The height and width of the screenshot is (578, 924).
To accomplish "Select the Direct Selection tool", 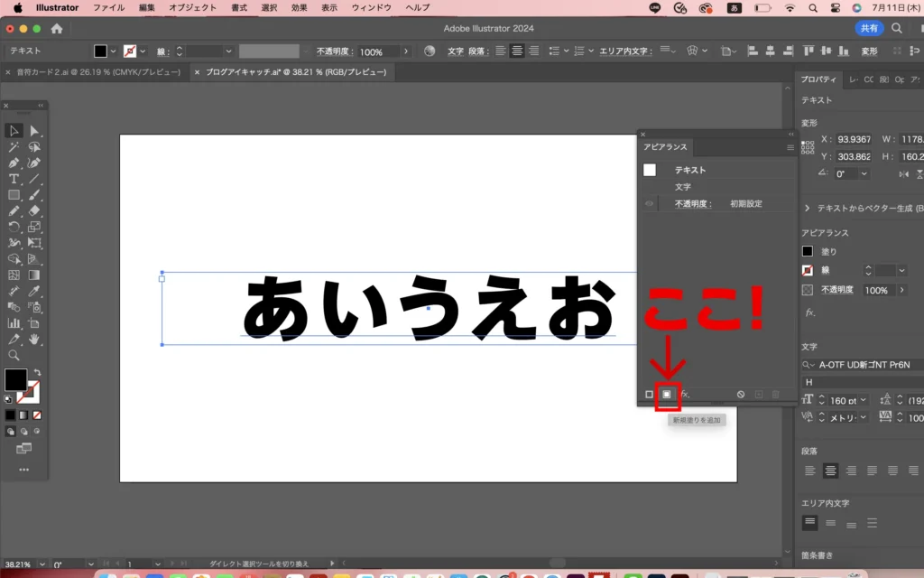I will [34, 131].
